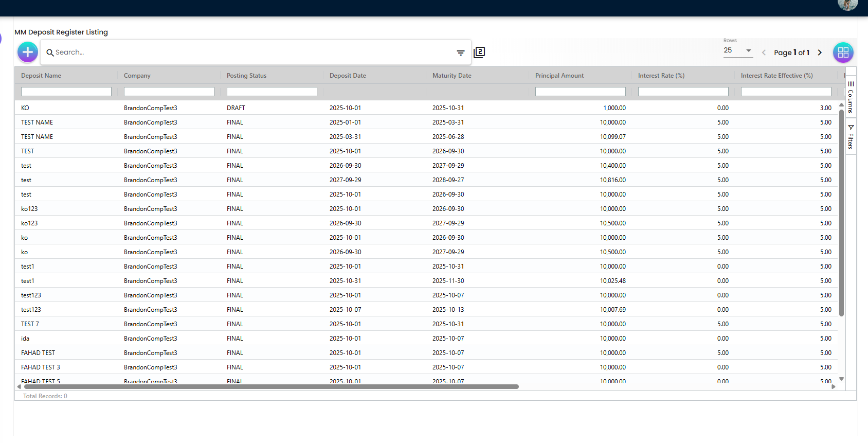
Task: Click principal amount 10,099.07
Action: point(613,137)
